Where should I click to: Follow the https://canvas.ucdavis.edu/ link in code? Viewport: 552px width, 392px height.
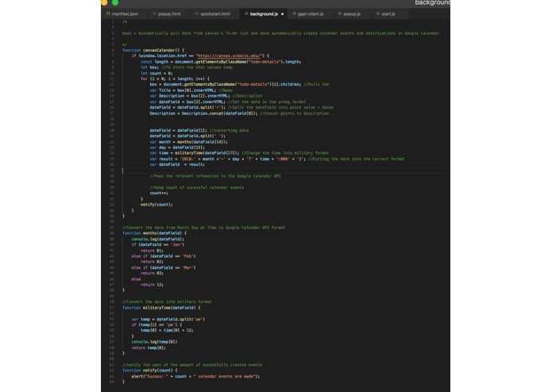point(230,56)
